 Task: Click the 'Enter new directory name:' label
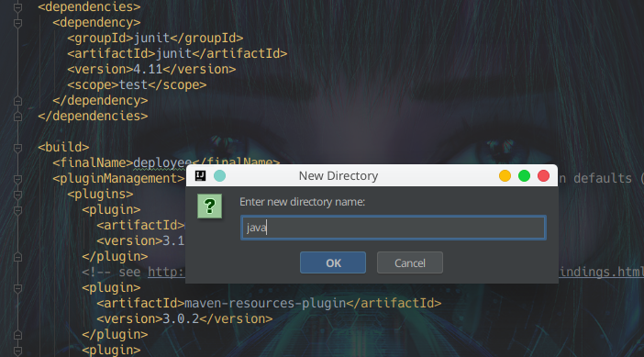(x=302, y=202)
